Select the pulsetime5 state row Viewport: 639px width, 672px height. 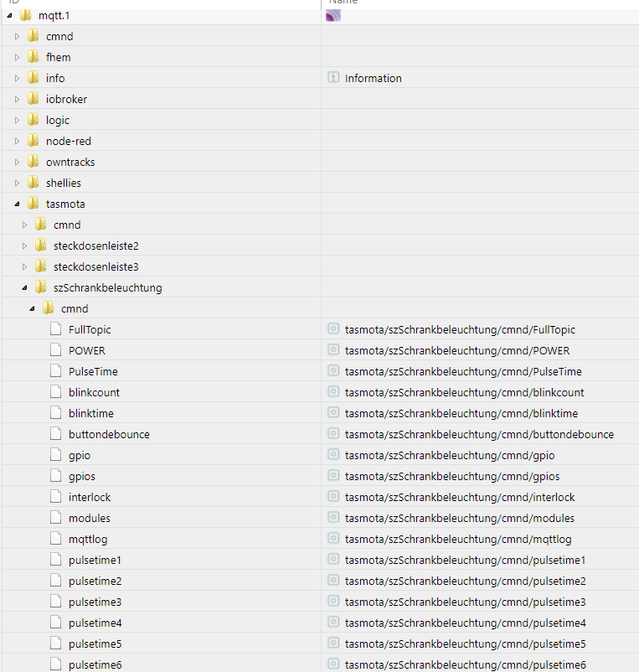(x=321, y=644)
